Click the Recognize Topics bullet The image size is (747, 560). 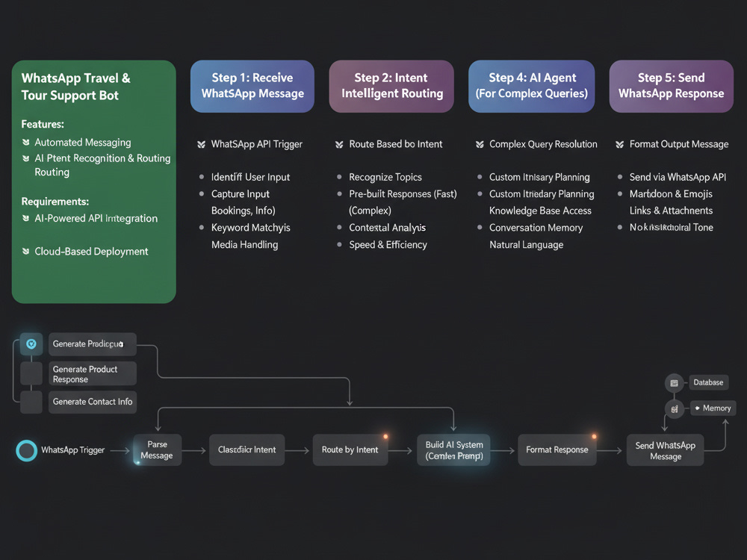pyautogui.click(x=385, y=177)
